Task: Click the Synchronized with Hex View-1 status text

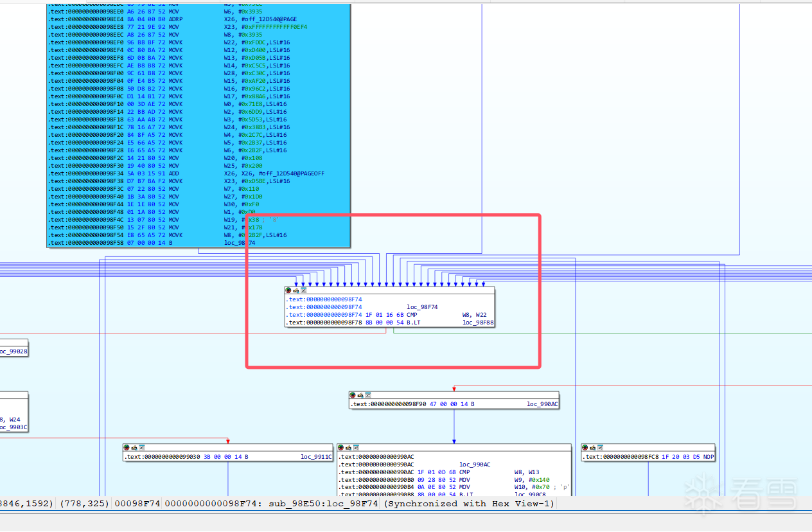Action: click(469, 504)
